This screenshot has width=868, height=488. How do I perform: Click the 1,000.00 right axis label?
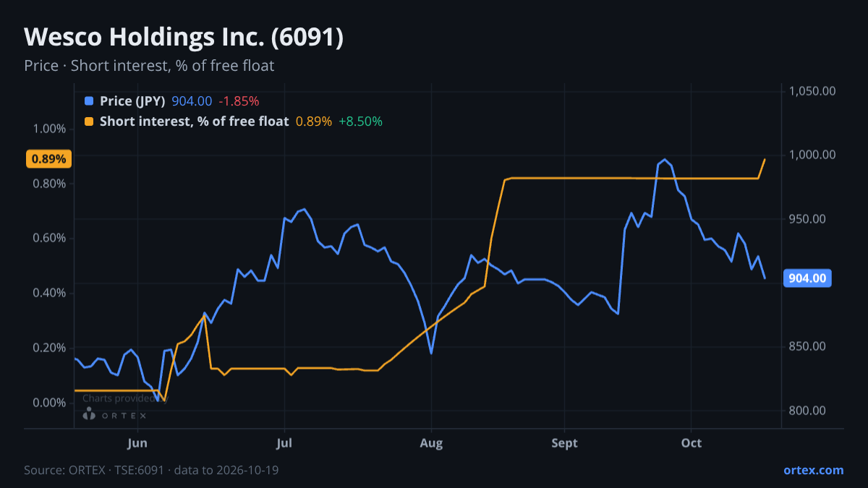point(813,155)
